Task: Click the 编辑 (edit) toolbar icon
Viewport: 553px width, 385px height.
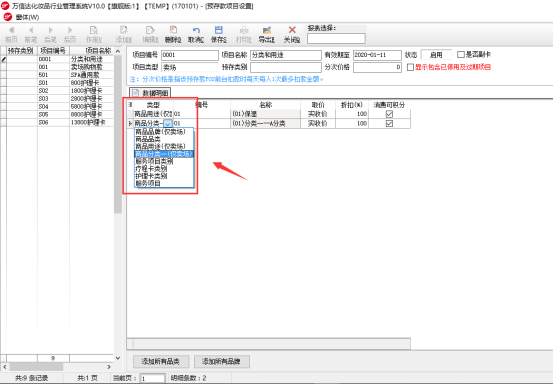Action: pos(150,30)
